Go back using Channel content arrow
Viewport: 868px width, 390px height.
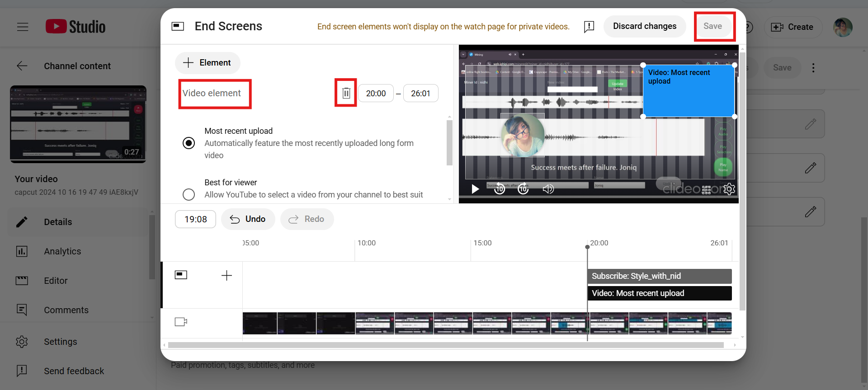click(x=22, y=66)
